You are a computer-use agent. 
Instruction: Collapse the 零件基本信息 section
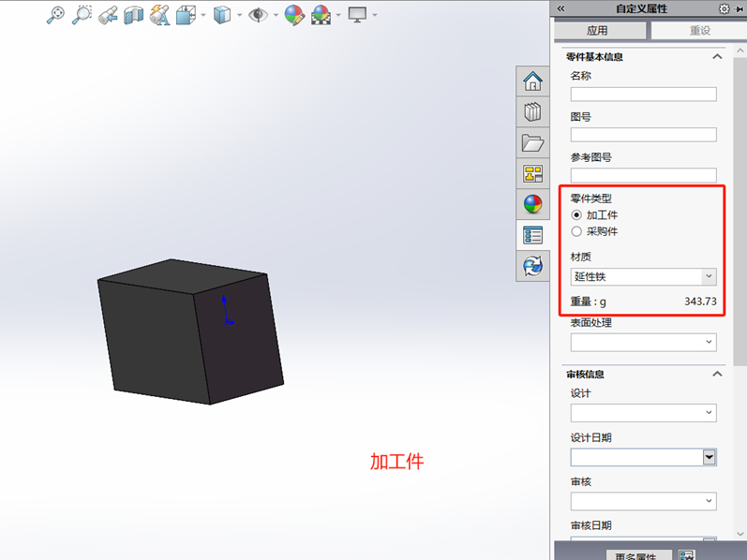717,57
